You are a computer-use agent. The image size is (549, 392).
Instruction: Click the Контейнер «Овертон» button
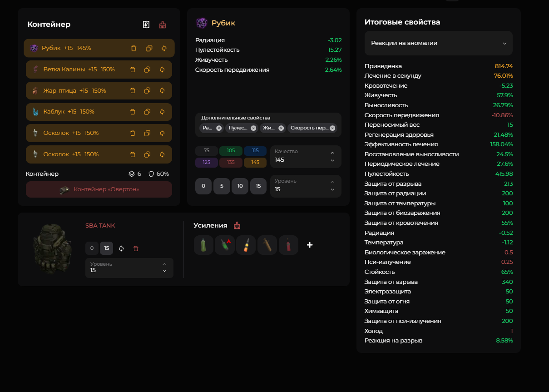click(99, 189)
